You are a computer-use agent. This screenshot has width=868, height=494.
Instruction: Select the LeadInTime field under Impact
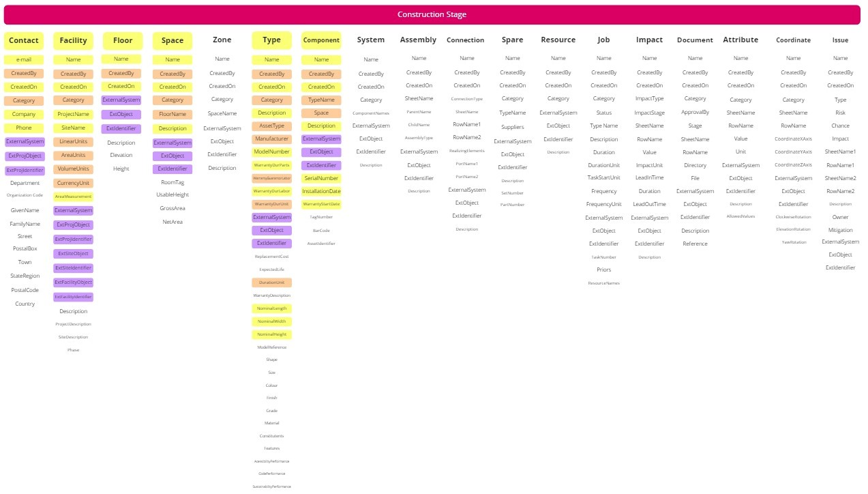tap(649, 178)
